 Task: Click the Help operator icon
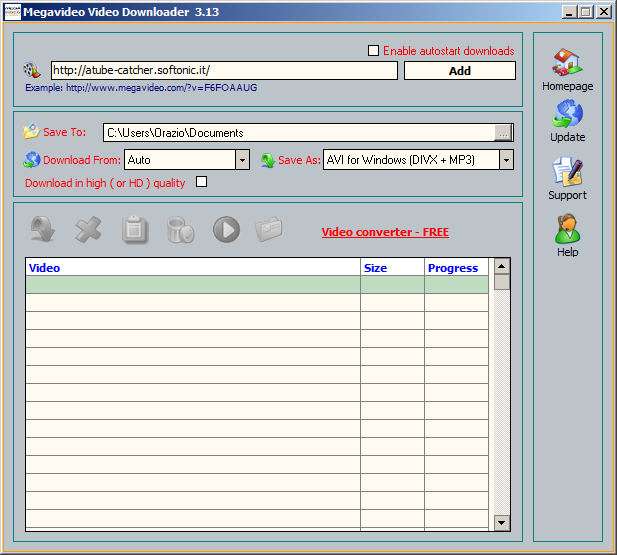click(x=567, y=229)
